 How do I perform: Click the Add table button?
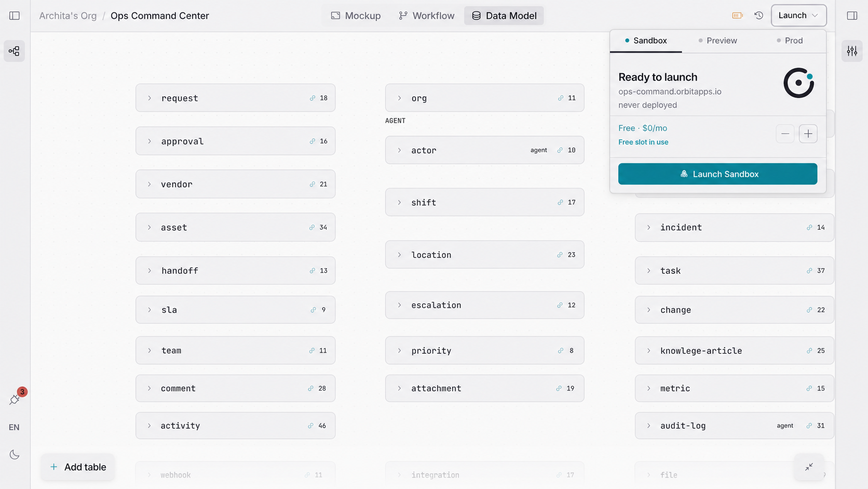pyautogui.click(x=78, y=467)
